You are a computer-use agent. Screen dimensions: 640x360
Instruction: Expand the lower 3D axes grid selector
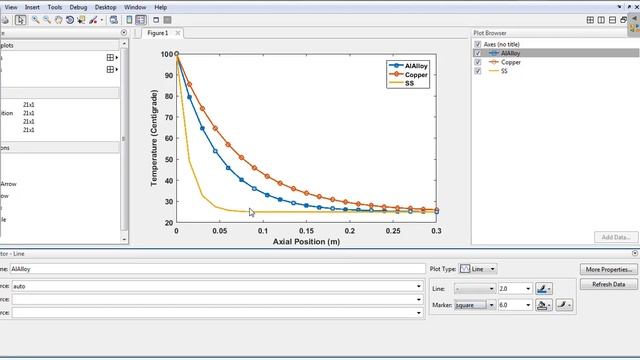pos(112,69)
